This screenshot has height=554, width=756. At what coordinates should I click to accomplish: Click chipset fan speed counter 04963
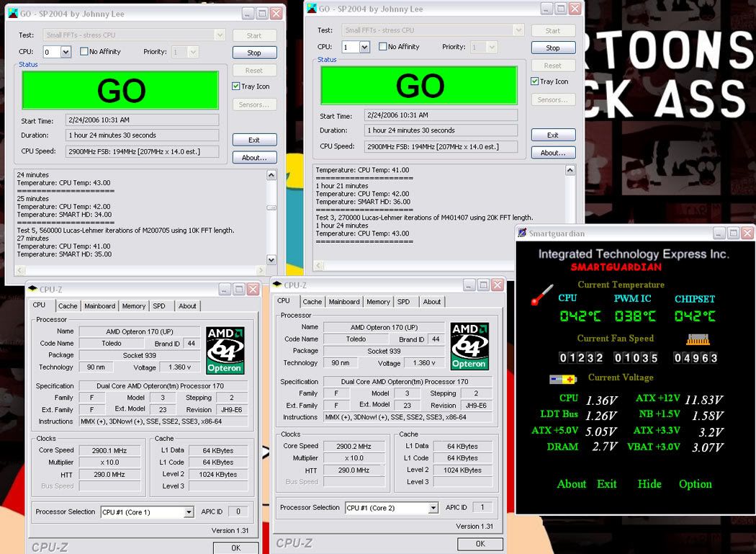pyautogui.click(x=696, y=357)
